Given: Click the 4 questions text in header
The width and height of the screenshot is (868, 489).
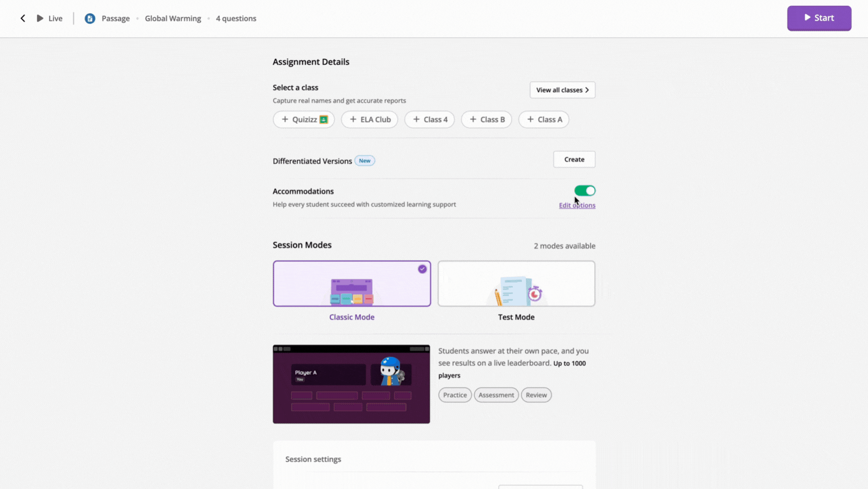Looking at the screenshot, I should [236, 19].
